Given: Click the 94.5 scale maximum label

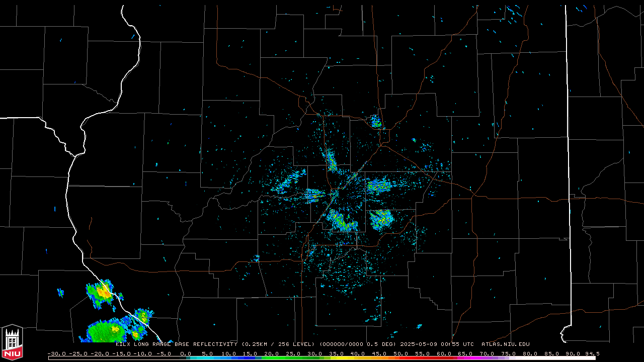Looking at the screenshot, I should point(592,353).
